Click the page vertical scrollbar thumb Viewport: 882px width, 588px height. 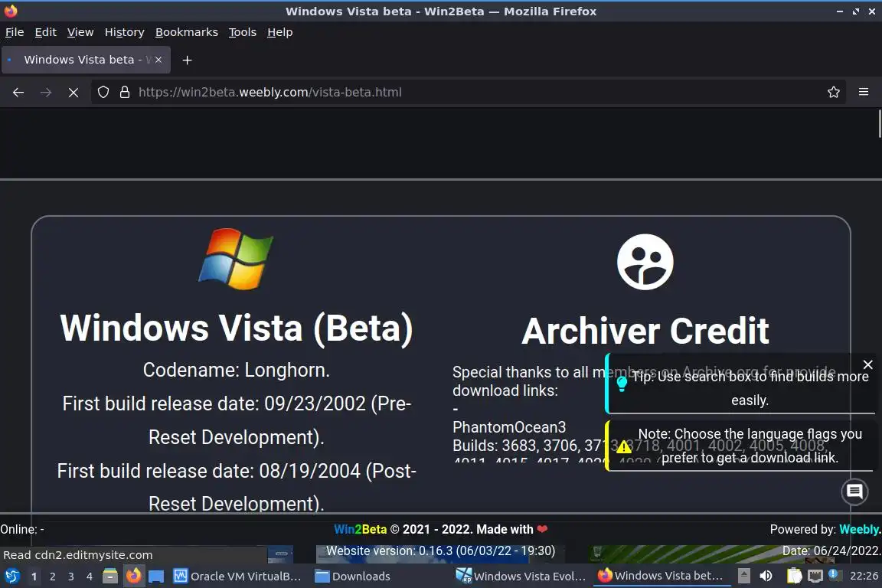(880, 124)
